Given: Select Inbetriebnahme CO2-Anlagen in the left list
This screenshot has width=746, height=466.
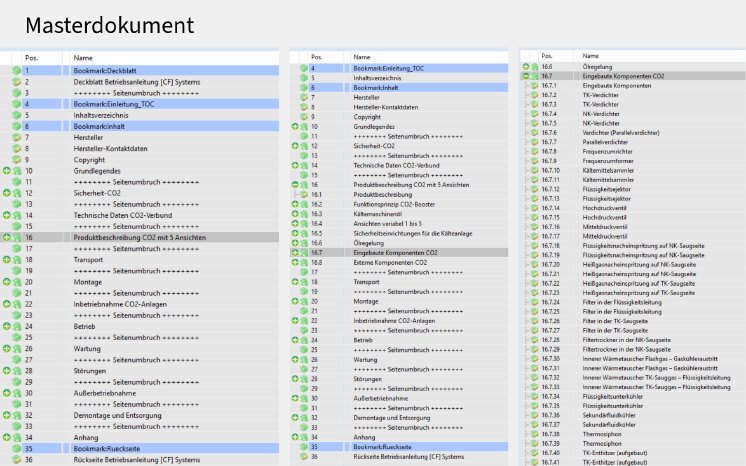Looking at the screenshot, I should (139, 304).
